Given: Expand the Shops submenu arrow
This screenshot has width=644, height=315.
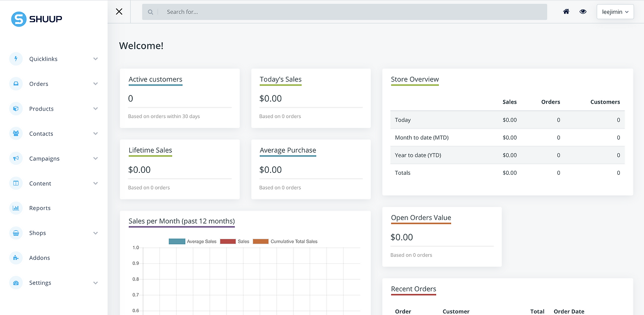Looking at the screenshot, I should click(x=96, y=233).
